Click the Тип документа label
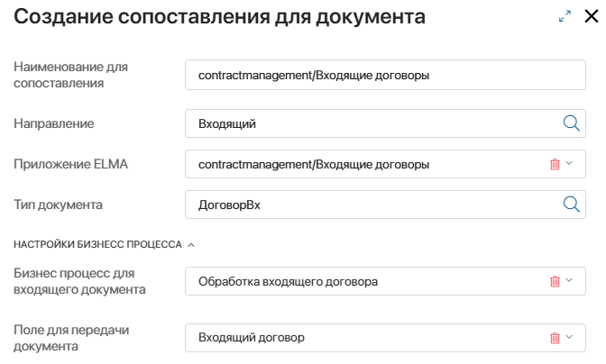Image resolution: width=606 pixels, height=364 pixels. (58, 205)
